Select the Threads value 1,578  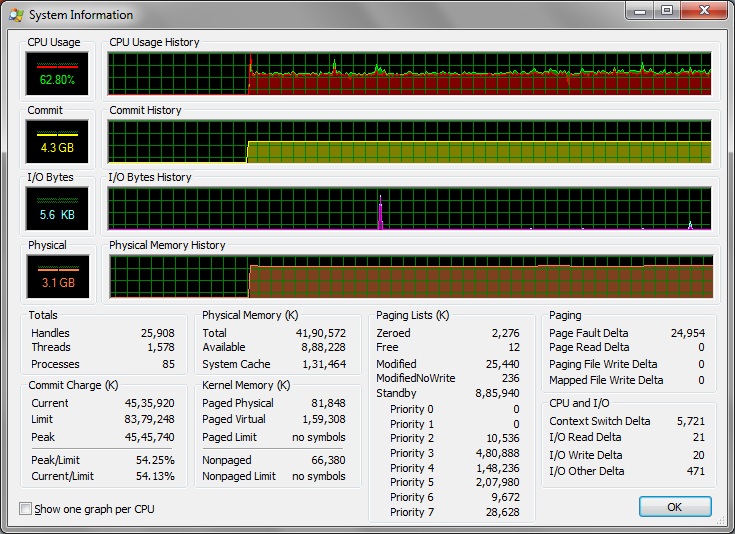(161, 347)
